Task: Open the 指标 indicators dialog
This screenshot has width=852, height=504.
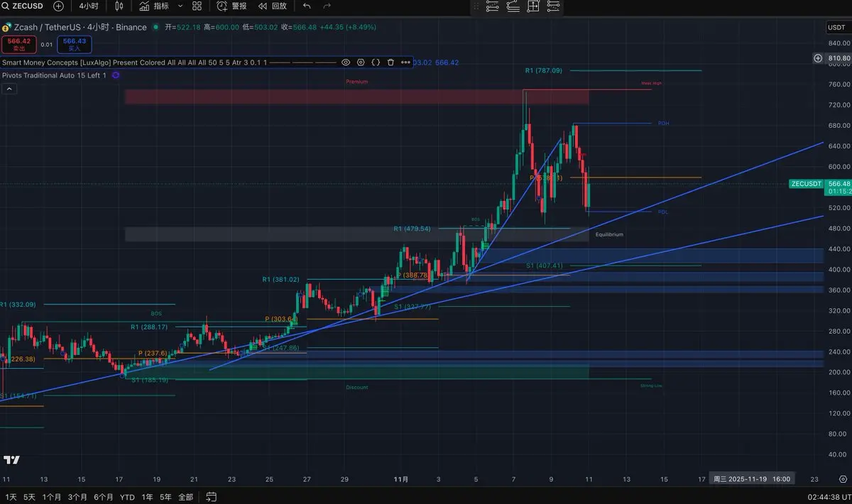Action: (x=154, y=6)
